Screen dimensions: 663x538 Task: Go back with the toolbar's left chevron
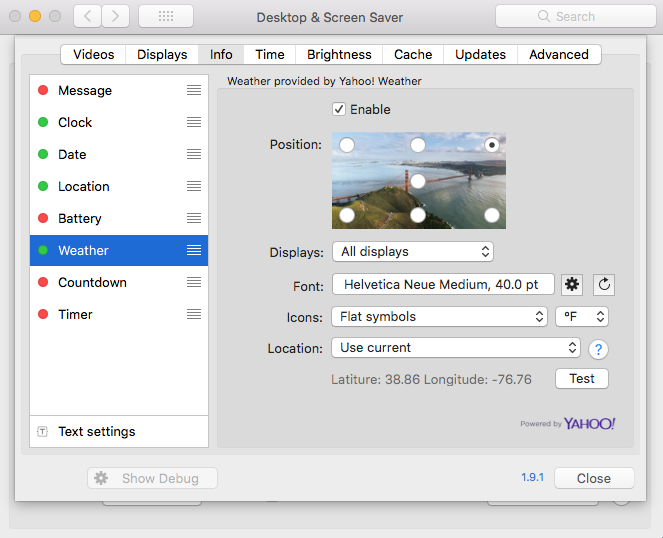[x=88, y=16]
